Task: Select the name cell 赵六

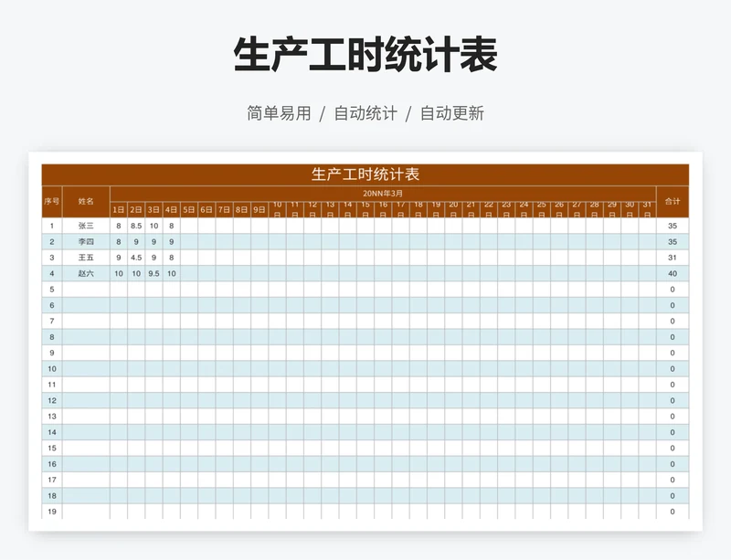Action: pos(86,273)
